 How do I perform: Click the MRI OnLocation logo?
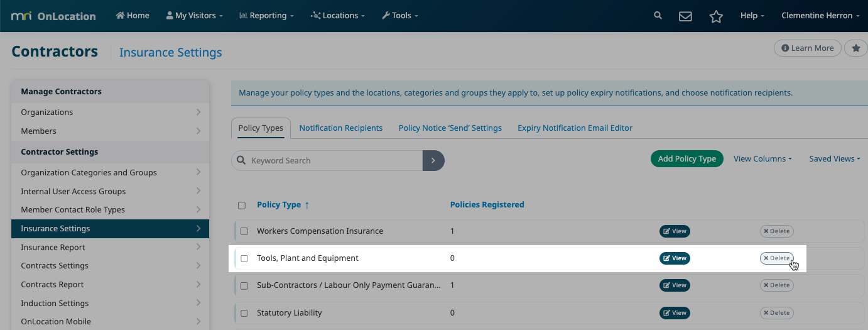tap(53, 16)
